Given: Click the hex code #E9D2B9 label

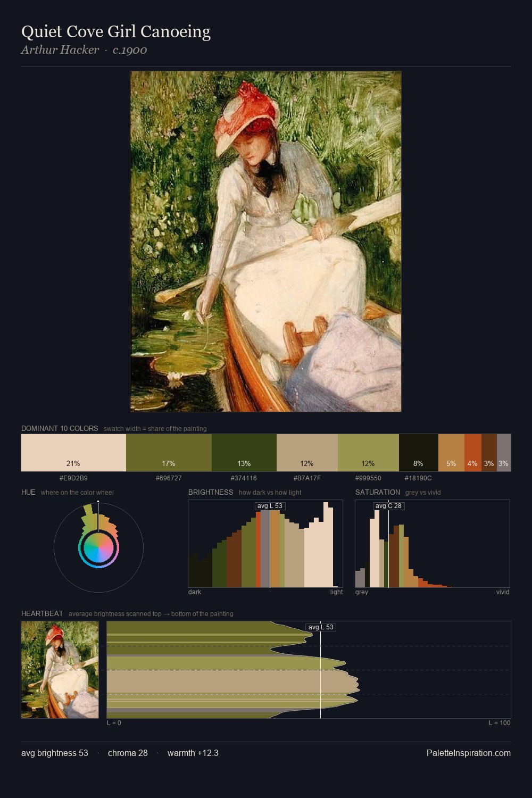Looking at the screenshot, I should click(73, 478).
